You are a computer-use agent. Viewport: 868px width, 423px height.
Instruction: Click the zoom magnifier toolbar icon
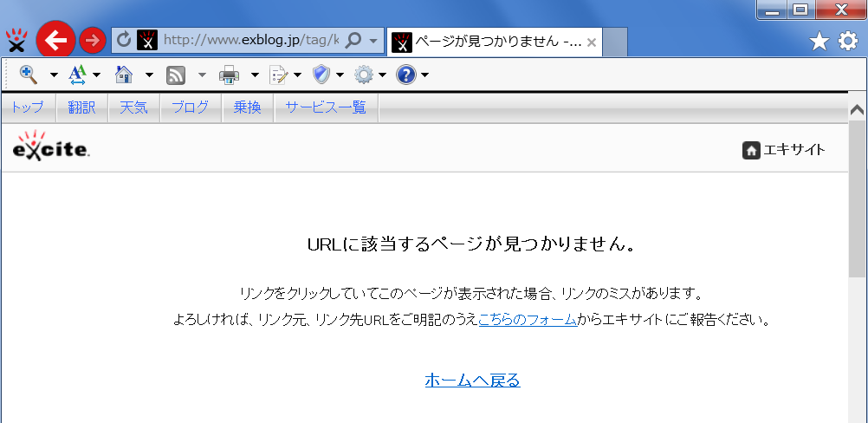coord(29,75)
